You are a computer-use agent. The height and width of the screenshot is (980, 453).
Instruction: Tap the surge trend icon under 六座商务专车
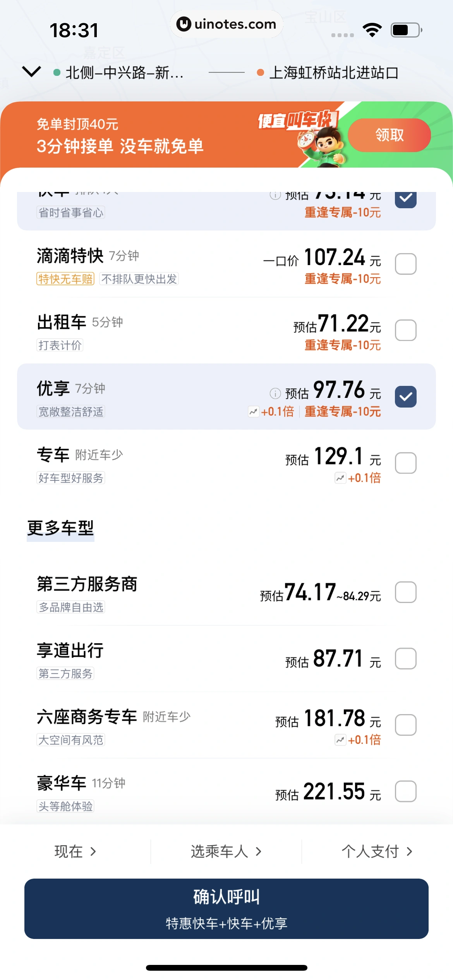[x=340, y=740]
